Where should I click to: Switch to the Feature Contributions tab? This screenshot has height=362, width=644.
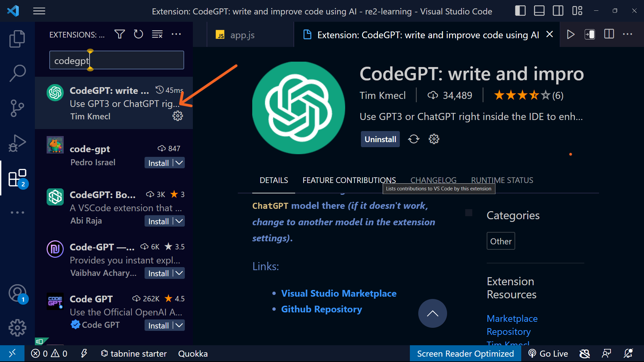point(349,180)
